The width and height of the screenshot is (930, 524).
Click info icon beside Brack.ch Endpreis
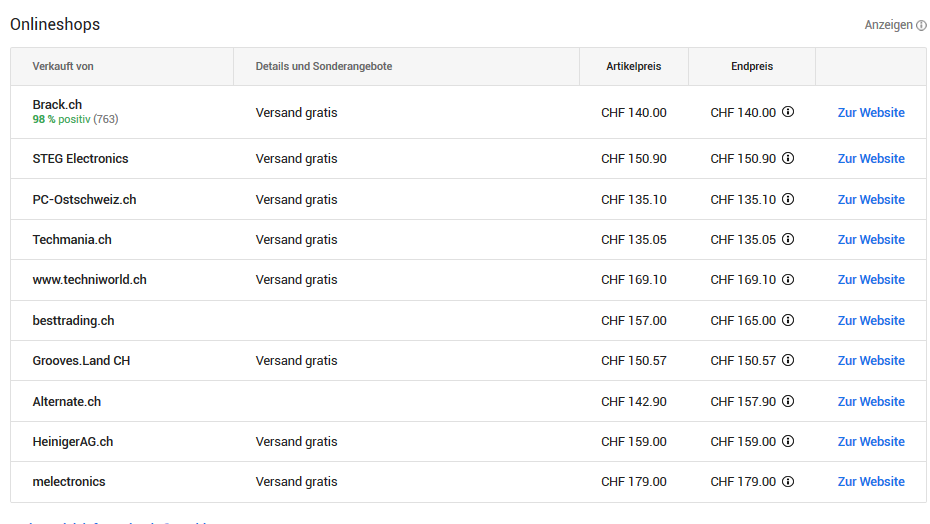point(788,113)
